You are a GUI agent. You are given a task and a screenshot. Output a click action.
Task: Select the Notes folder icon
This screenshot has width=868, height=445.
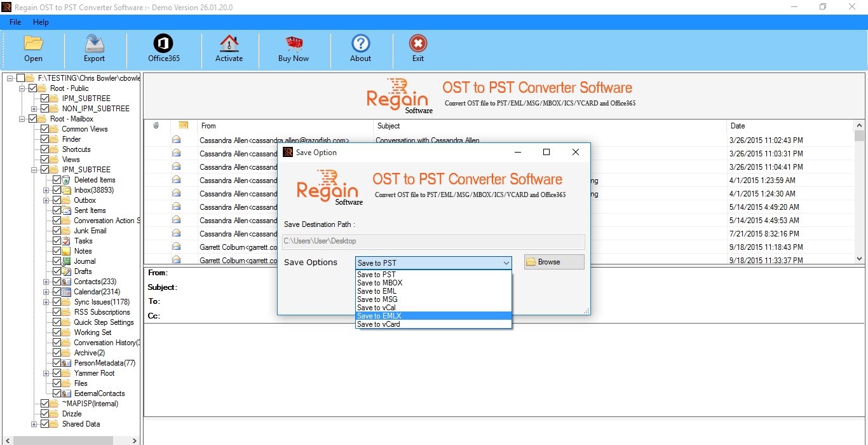pyautogui.click(x=66, y=251)
